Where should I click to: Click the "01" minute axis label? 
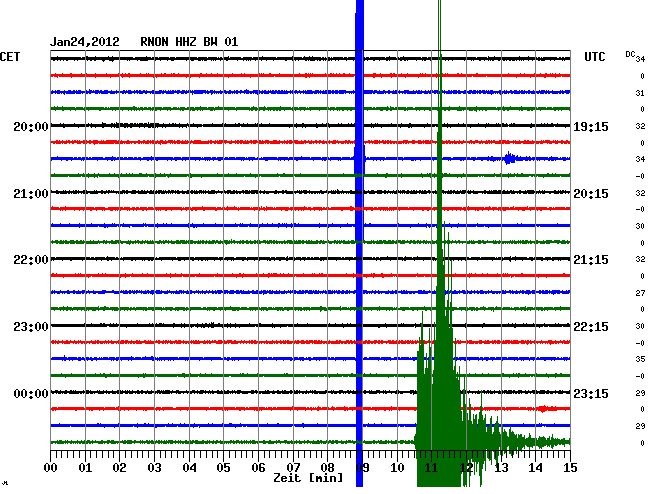85,468
